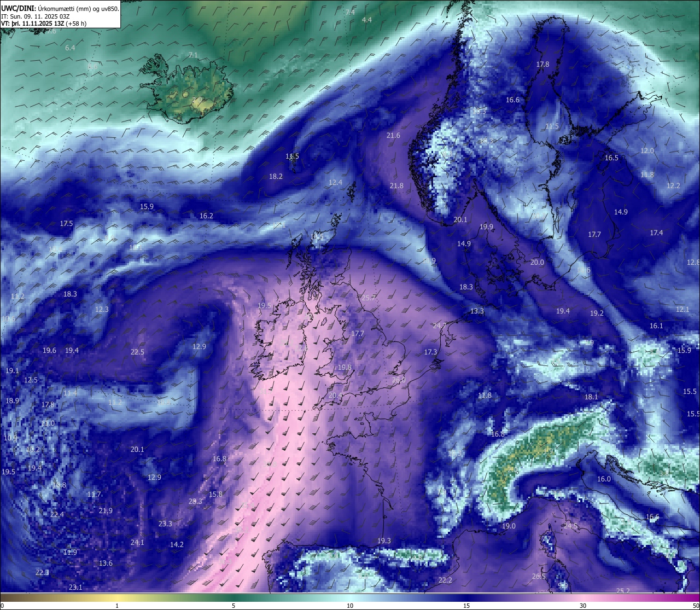Select the 12.0 value in the east
Screen dimensions: 700x610
point(647,151)
